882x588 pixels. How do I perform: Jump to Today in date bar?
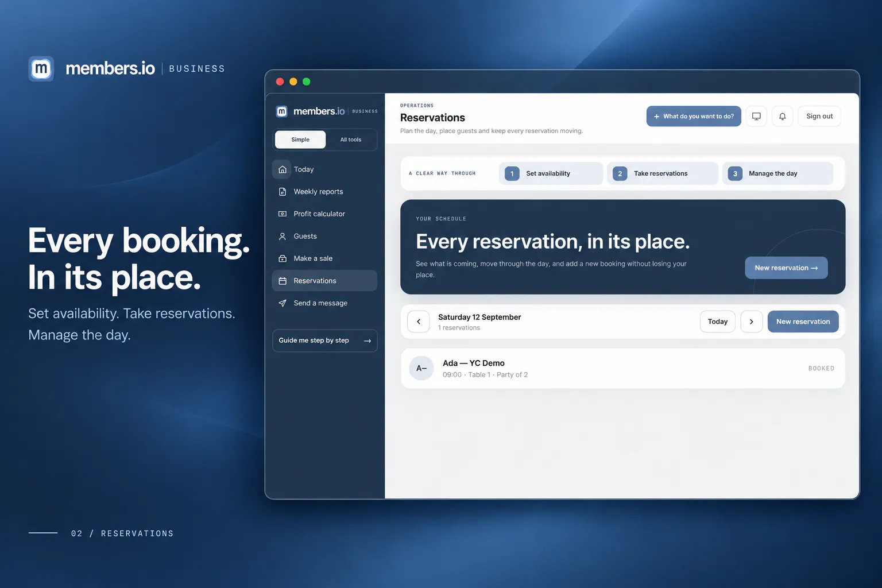click(x=717, y=322)
